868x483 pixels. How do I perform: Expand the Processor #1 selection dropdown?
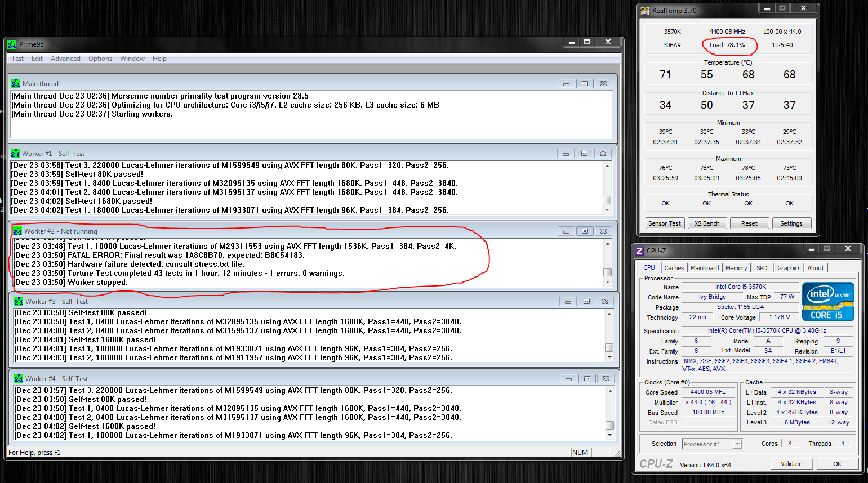click(737, 444)
